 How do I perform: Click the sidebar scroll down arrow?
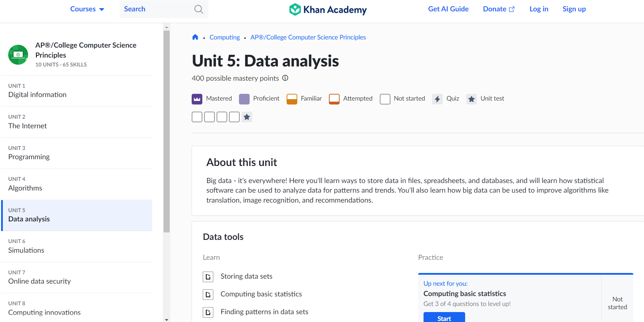[166, 319]
